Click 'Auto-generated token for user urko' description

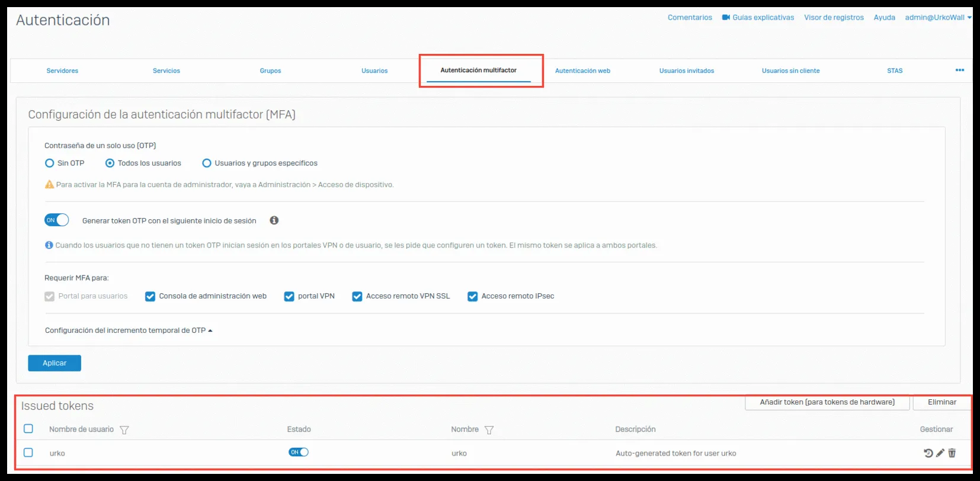click(675, 453)
